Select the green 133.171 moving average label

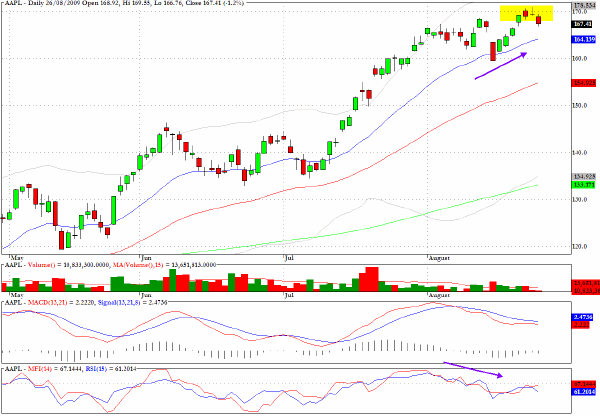[x=584, y=185]
